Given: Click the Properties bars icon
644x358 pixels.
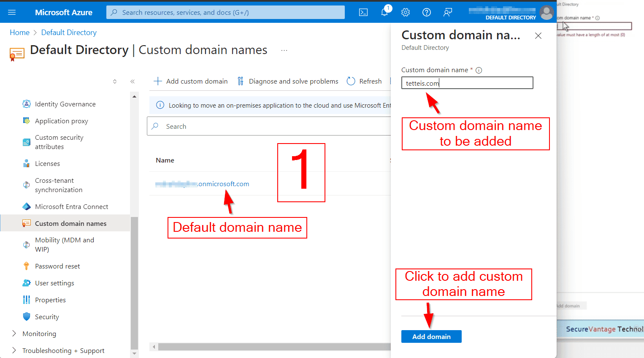Looking at the screenshot, I should coord(27,300).
